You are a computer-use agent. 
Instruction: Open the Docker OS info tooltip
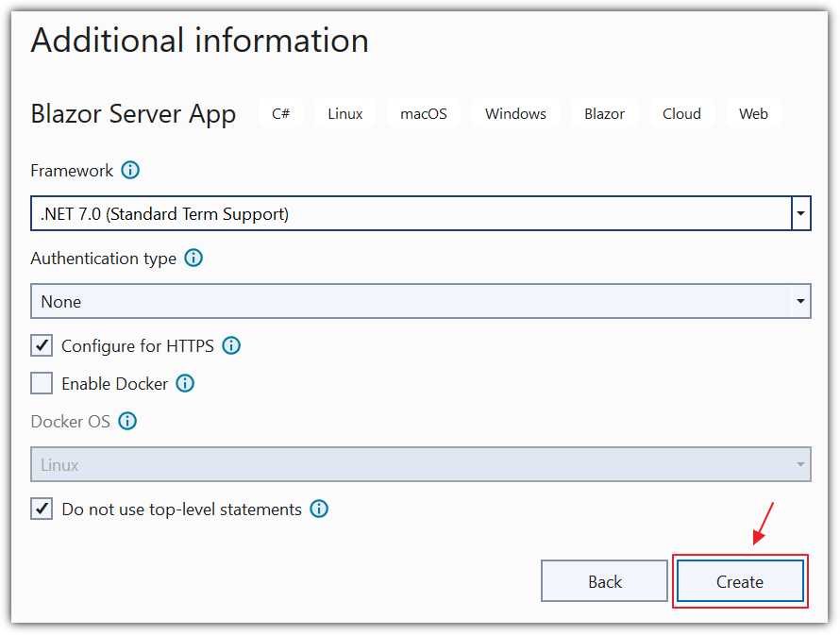click(x=126, y=421)
